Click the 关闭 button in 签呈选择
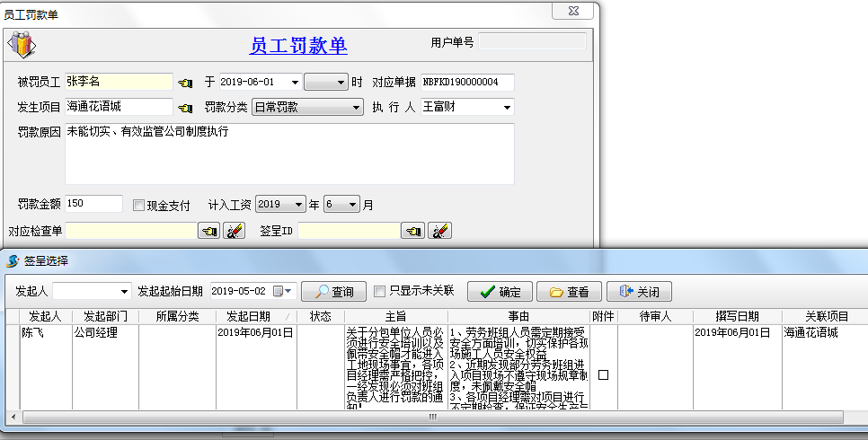The image size is (868, 440). coord(640,292)
